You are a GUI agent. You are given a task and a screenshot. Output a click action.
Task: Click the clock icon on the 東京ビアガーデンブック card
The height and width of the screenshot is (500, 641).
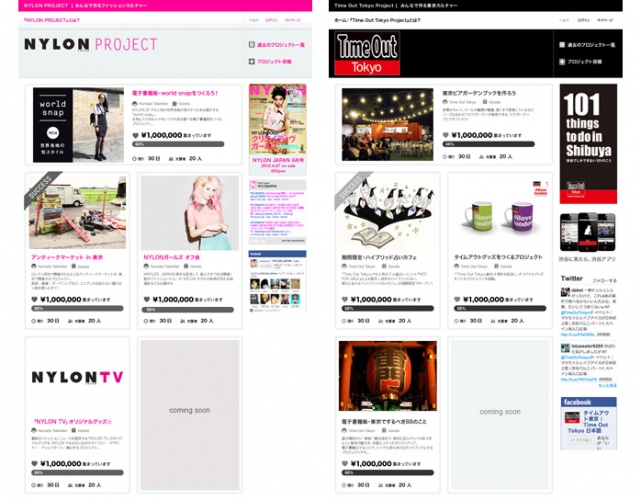click(445, 157)
